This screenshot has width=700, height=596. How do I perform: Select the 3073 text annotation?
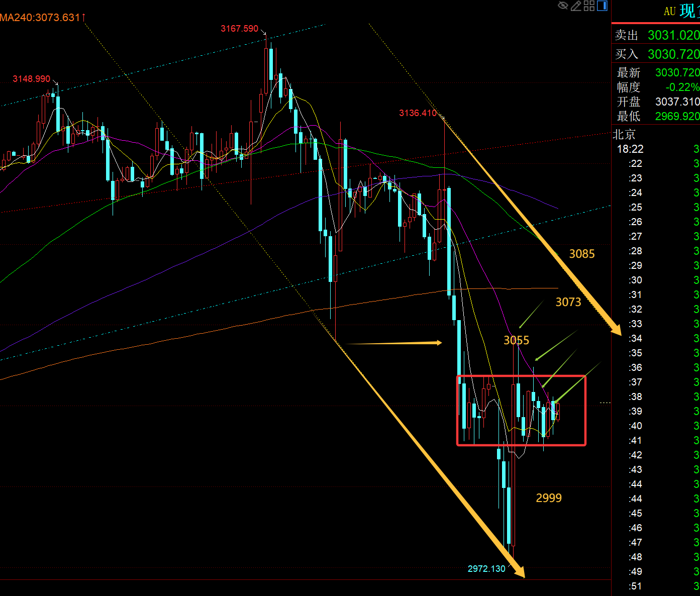568,302
